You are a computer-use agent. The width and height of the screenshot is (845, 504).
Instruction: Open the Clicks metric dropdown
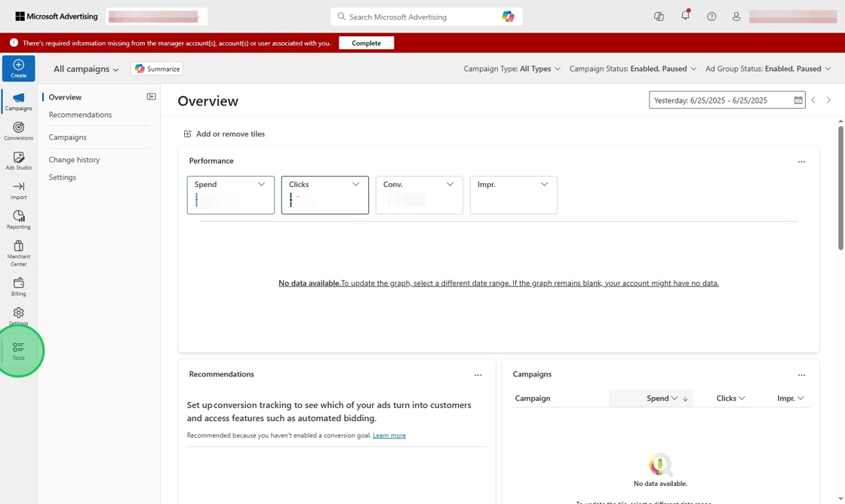pos(355,184)
